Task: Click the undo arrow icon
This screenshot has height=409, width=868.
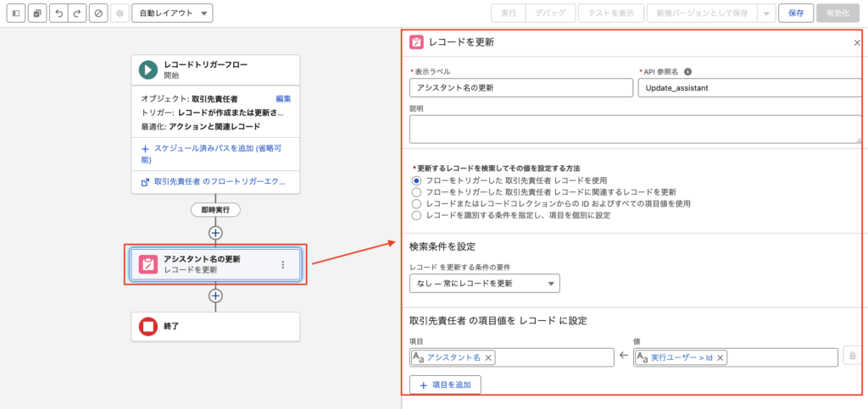Action: click(x=57, y=14)
